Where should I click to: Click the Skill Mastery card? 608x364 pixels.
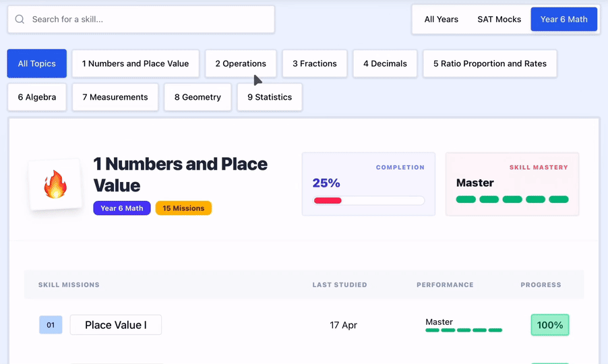click(x=512, y=184)
